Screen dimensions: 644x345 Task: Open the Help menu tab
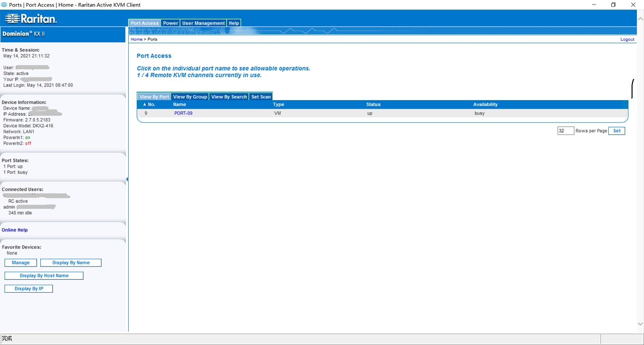click(x=234, y=23)
